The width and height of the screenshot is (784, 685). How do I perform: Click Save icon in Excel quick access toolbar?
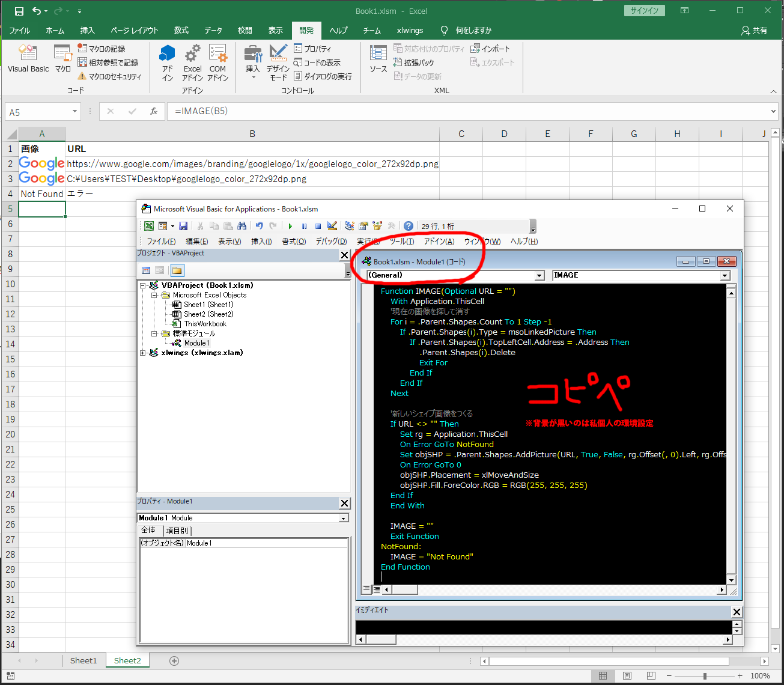(19, 11)
